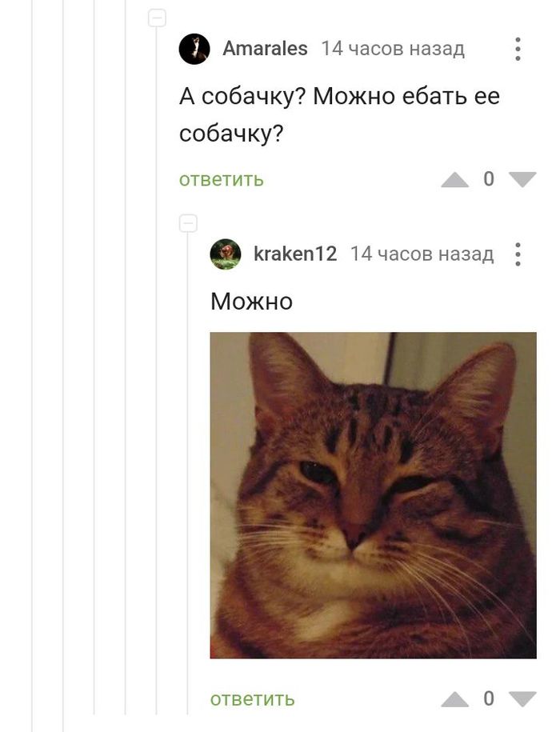This screenshot has width=560, height=732.
Task: Click ответить under Amarales comment
Action: coord(221,180)
